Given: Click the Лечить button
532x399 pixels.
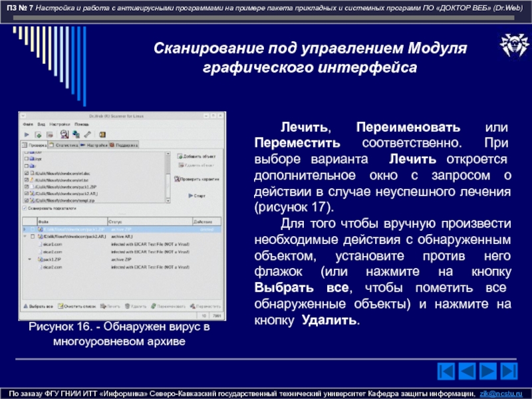Looking at the screenshot, I should (x=110, y=307).
